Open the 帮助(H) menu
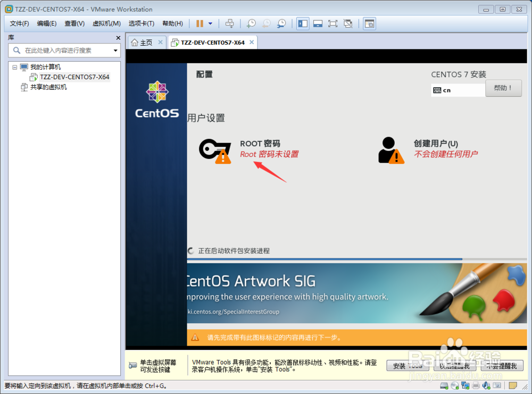 (x=173, y=23)
